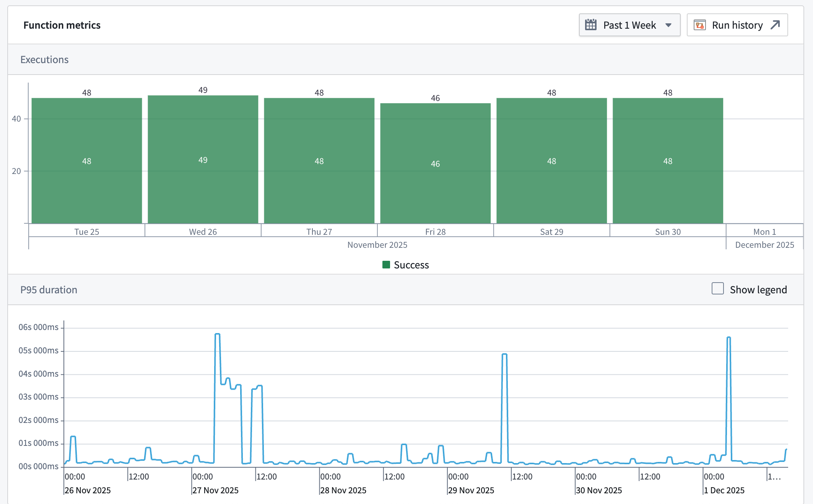The height and width of the screenshot is (504, 813).
Task: Open Run history
Action: [x=737, y=24]
